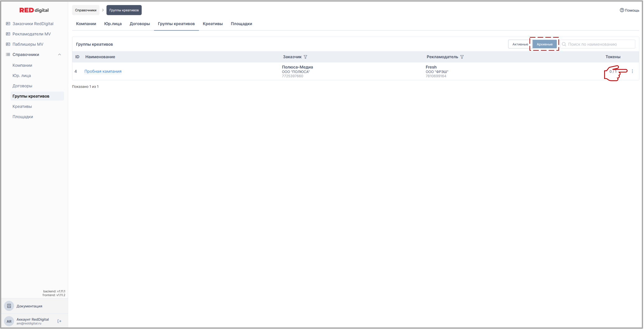Open Паблишеры MV in sidebar
This screenshot has height=329, width=644.
click(x=28, y=44)
